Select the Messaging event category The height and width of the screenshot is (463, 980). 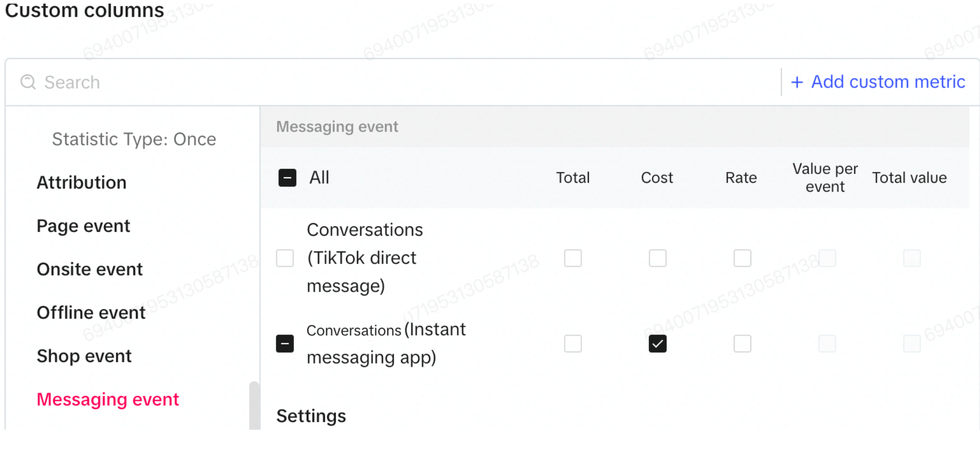click(x=108, y=400)
